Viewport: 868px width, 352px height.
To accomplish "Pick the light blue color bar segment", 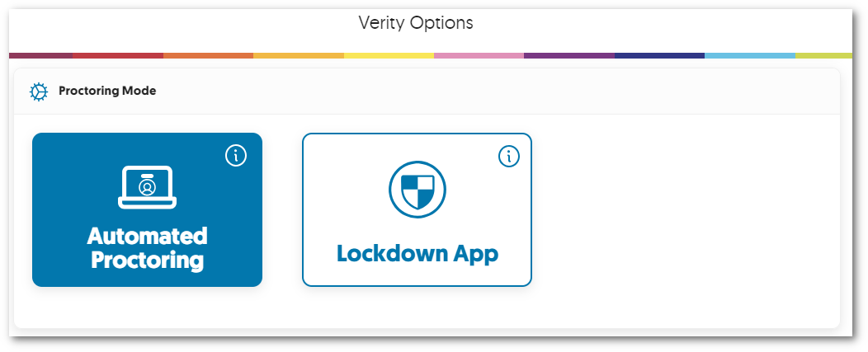I will click(750, 56).
